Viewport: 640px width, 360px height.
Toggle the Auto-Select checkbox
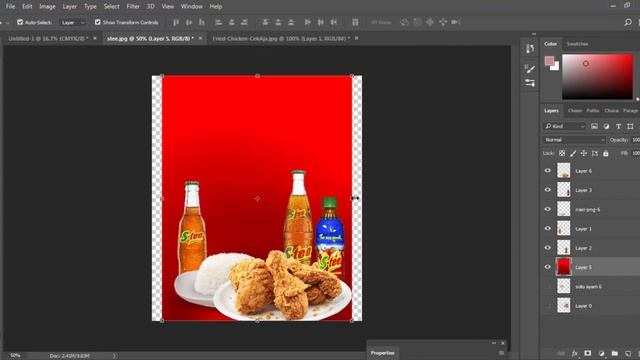pyautogui.click(x=20, y=22)
